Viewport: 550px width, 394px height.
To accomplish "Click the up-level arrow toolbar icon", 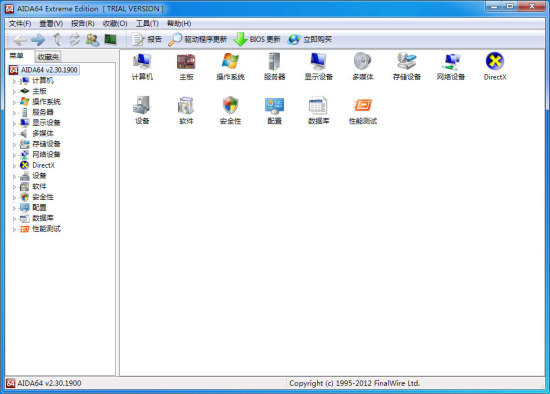I will (57, 39).
